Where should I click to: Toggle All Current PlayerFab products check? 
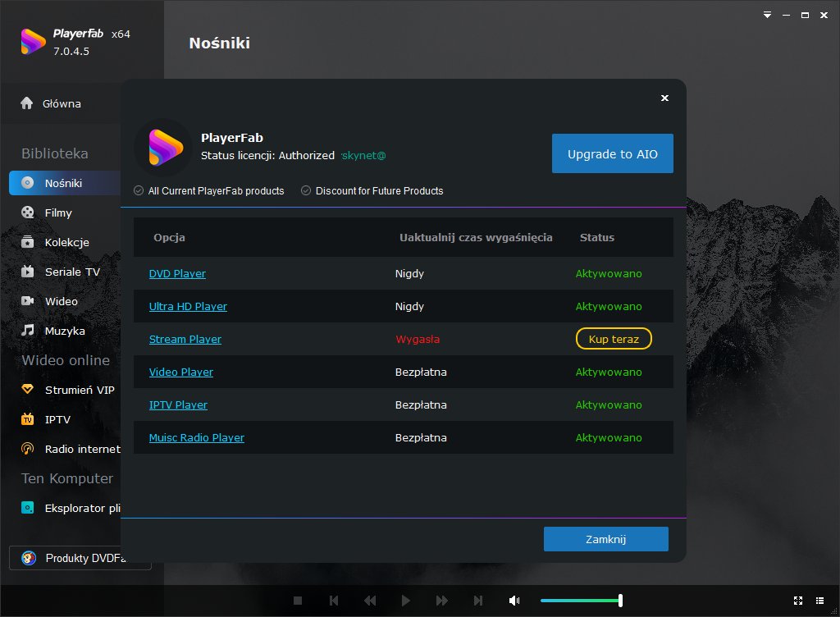(139, 190)
